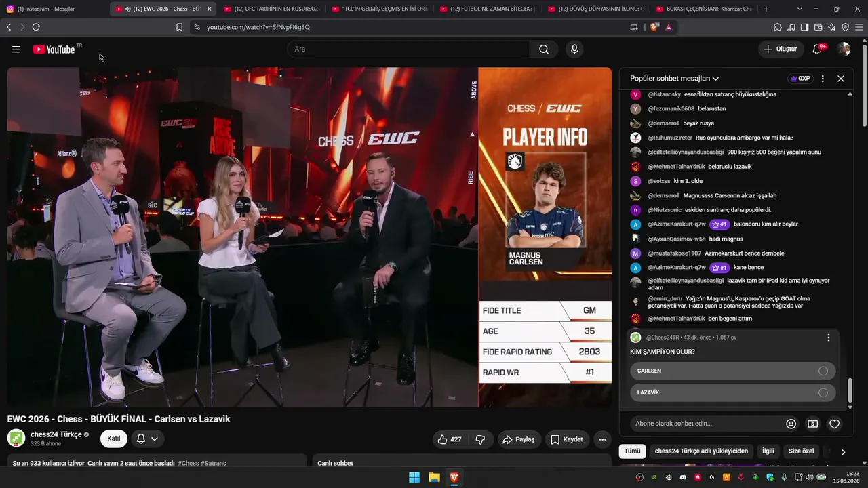This screenshot has height=488, width=868.
Task: Open browser extensions puzzle icon
Action: click(778, 27)
